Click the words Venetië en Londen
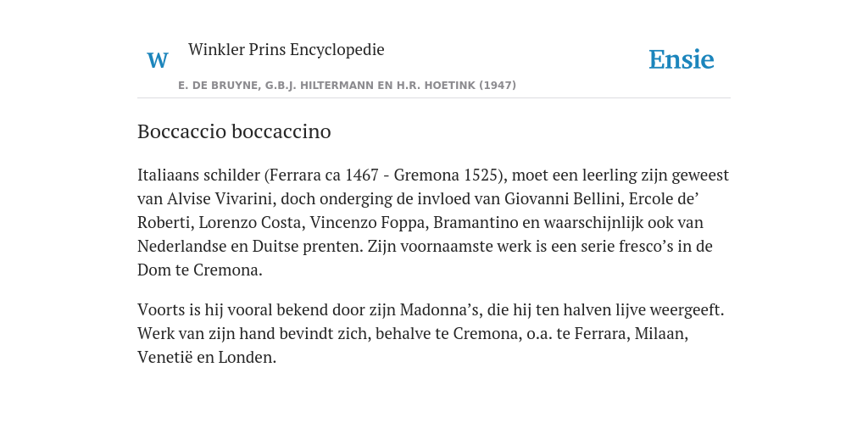The height and width of the screenshot is (434, 868). [x=207, y=357]
